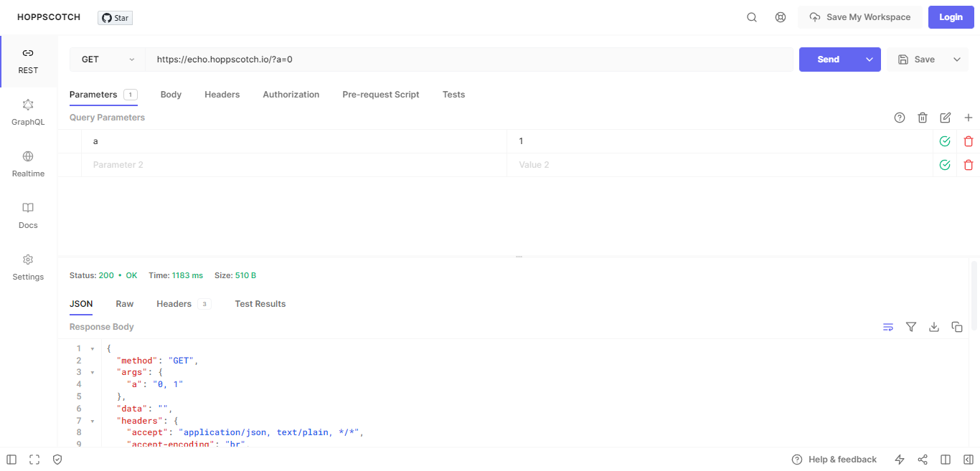980x471 pixels.
Task: Click the parameter value field '1'
Action: (x=720, y=141)
